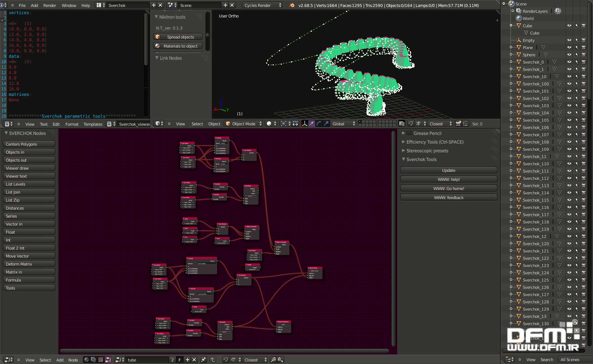This screenshot has width=593, height=364.
Task: Open the Window menu
Action: [69, 5]
